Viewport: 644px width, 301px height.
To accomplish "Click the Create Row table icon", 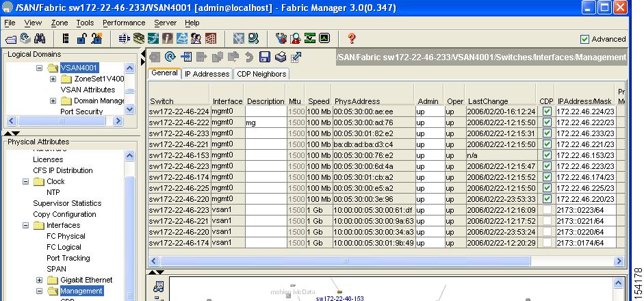I will tap(186, 57).
